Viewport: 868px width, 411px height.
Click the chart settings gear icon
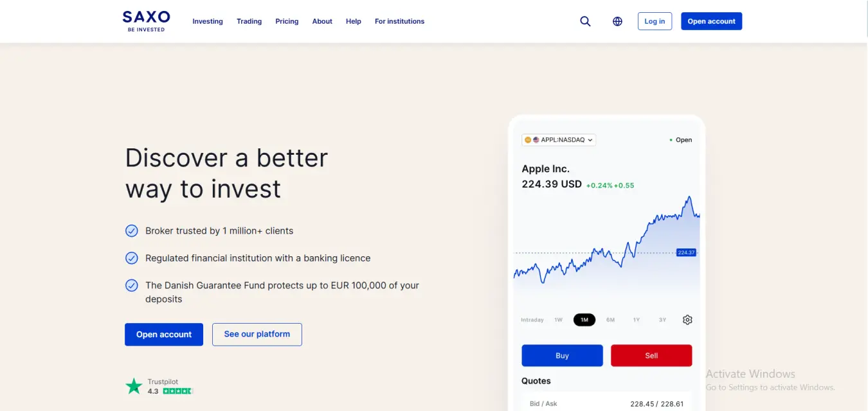tap(687, 320)
